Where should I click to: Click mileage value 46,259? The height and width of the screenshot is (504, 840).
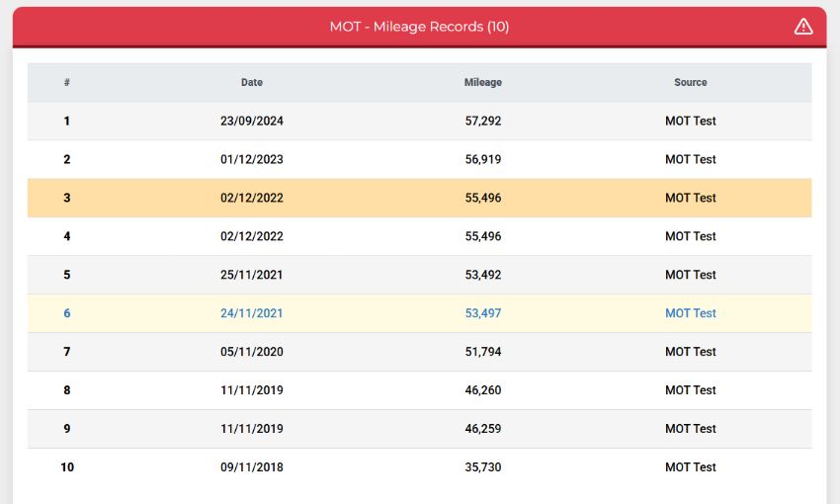483,429
